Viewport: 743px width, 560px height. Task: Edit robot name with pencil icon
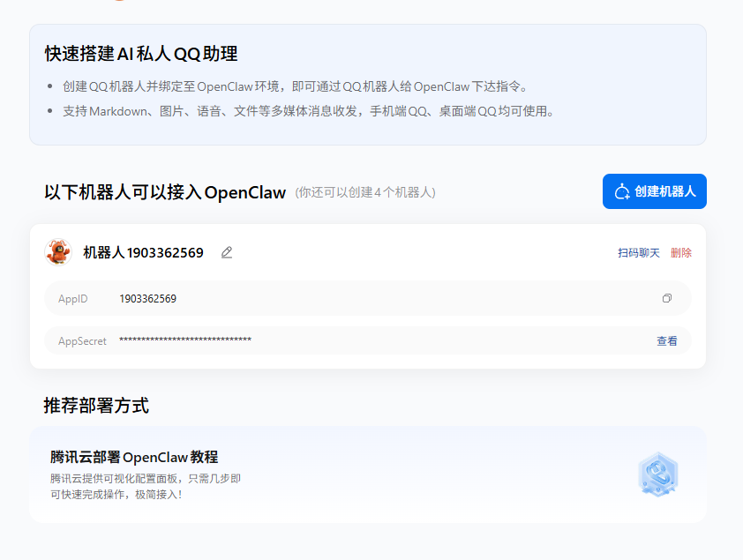click(227, 252)
